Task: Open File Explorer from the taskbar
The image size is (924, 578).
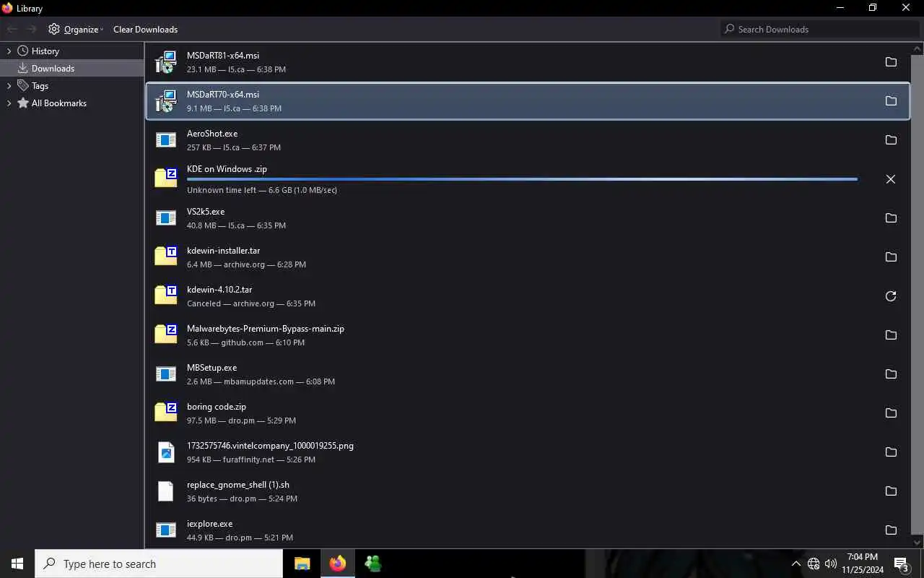Action: click(x=302, y=564)
